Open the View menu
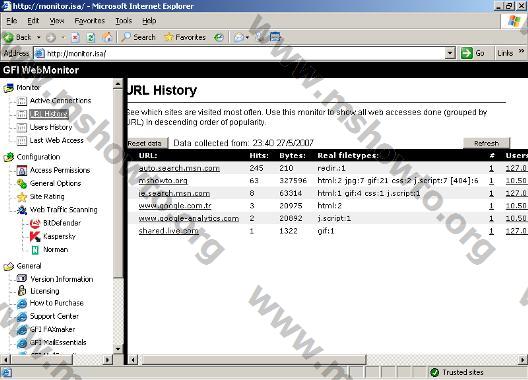This screenshot has width=528, height=380. pyautogui.click(x=57, y=21)
